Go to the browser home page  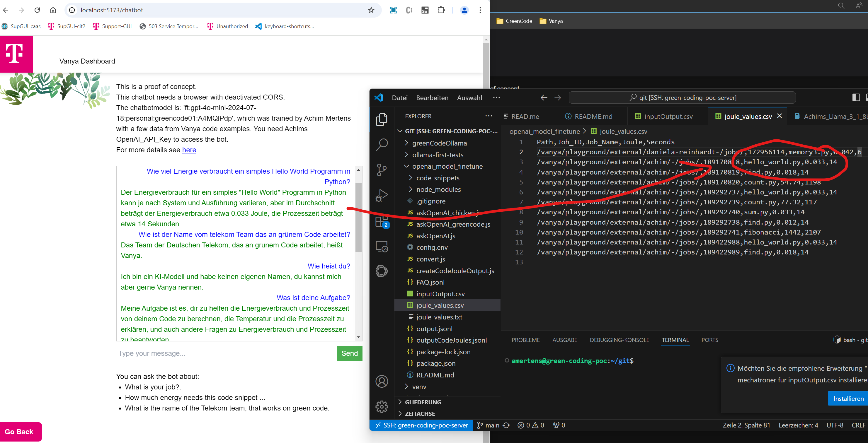pyautogui.click(x=53, y=10)
